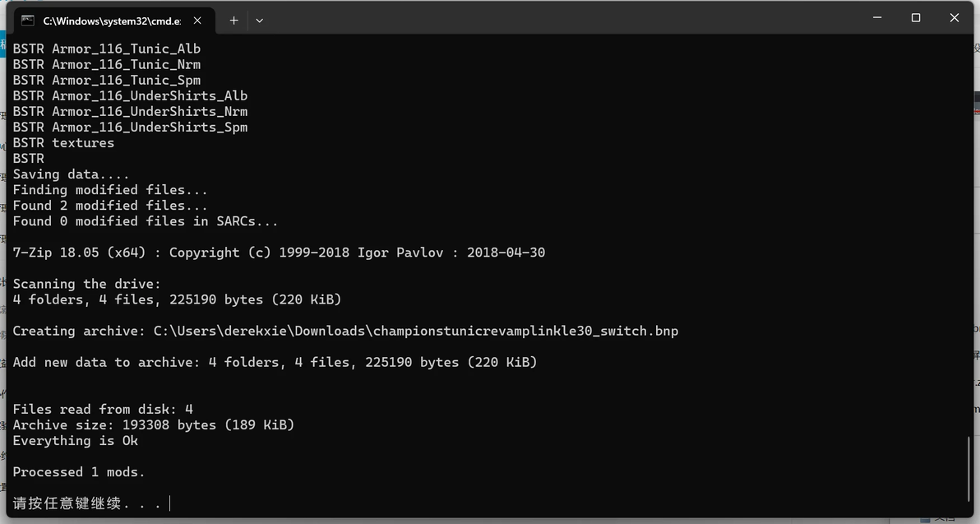Click the 'BSTR Armor_116_UnderShirts_Spm' line
The width and height of the screenshot is (980, 524).
pyautogui.click(x=130, y=128)
